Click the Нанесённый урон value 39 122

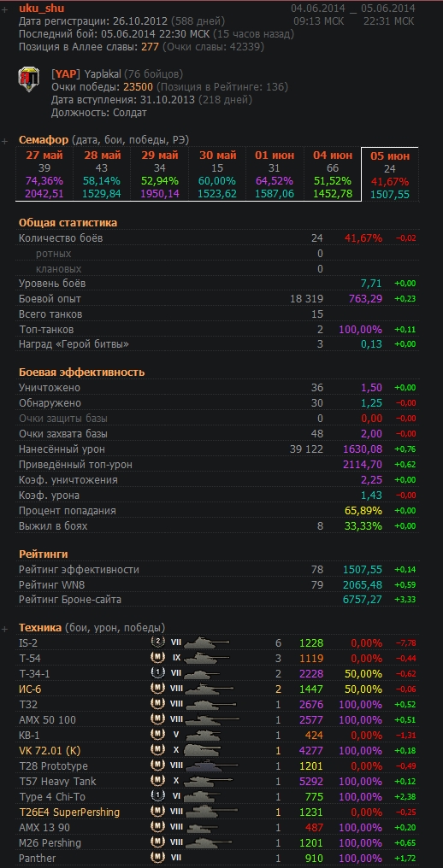pyautogui.click(x=307, y=449)
